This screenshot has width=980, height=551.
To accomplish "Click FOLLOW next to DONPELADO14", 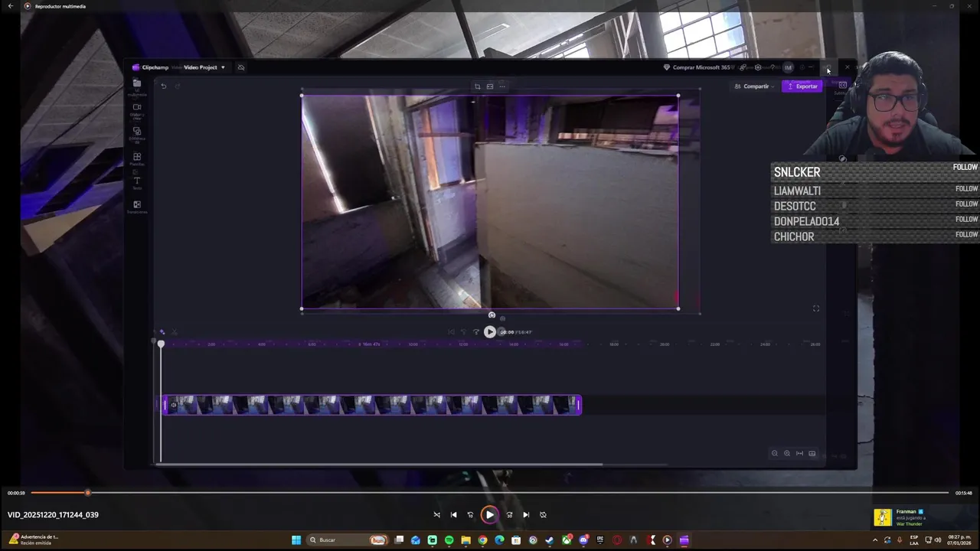I will click(x=966, y=220).
